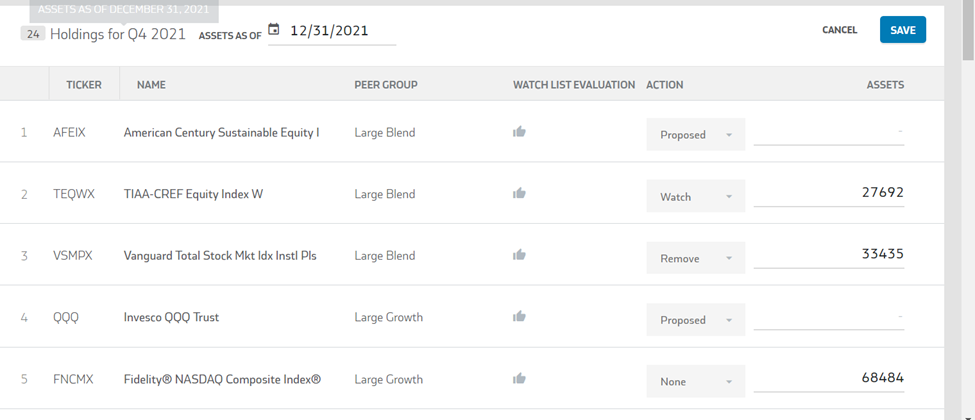Expand the Remove action dropdown for VSMPX
Screen dimensions: 975x420
point(696,258)
